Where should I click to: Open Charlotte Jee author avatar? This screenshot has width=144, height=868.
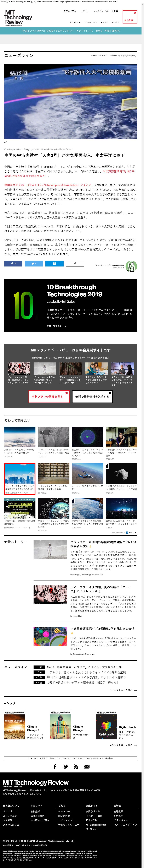[131, 266]
